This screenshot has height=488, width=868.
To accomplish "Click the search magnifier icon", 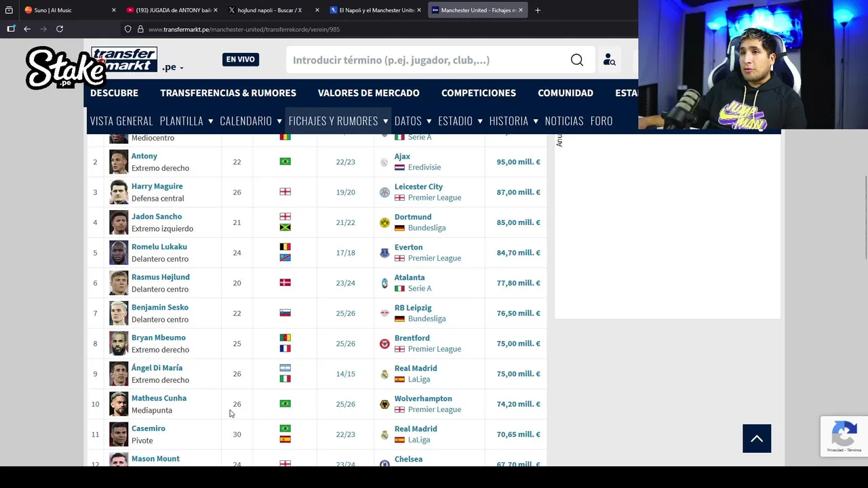I will (x=576, y=60).
